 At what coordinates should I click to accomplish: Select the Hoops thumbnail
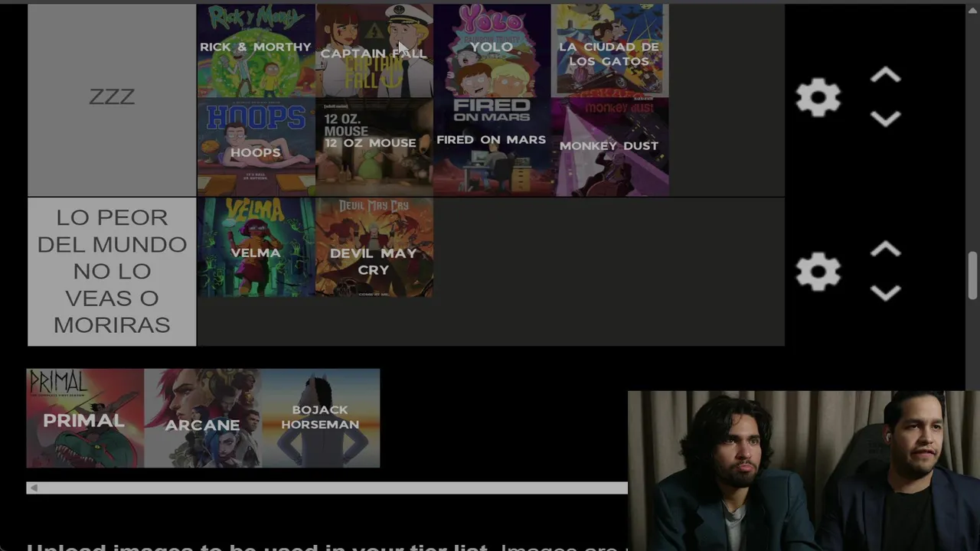(256, 147)
